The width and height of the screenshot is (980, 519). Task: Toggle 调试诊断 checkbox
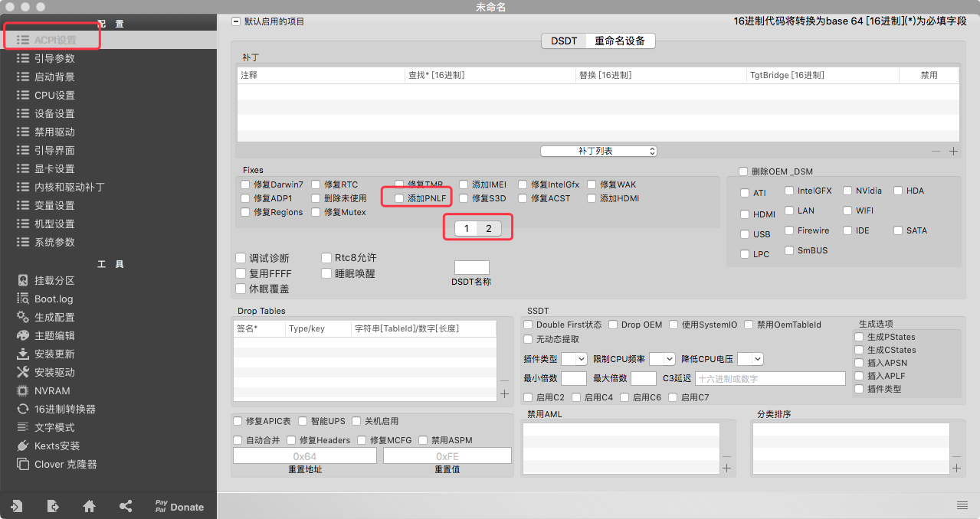[241, 259]
